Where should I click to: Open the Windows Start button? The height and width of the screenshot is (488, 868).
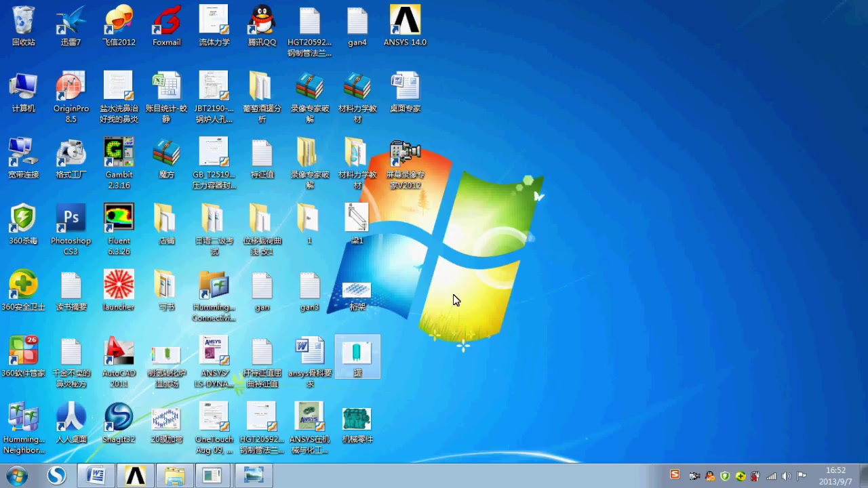(16, 475)
